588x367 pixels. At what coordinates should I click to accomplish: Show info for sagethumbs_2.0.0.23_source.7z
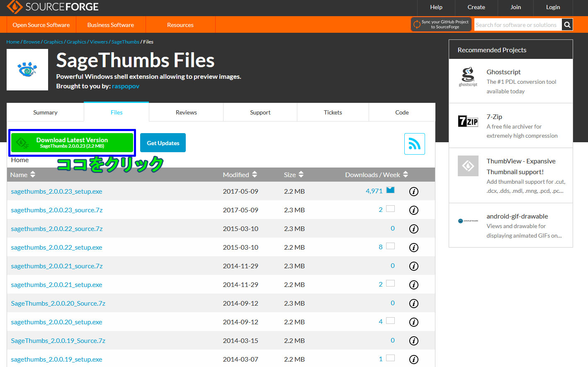coord(414,210)
